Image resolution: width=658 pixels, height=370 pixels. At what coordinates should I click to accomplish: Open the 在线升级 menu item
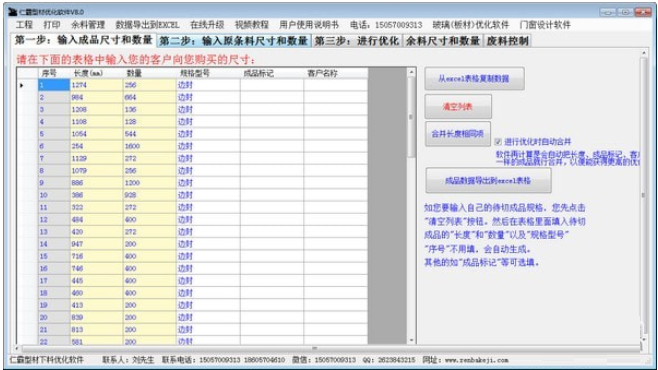pos(207,25)
